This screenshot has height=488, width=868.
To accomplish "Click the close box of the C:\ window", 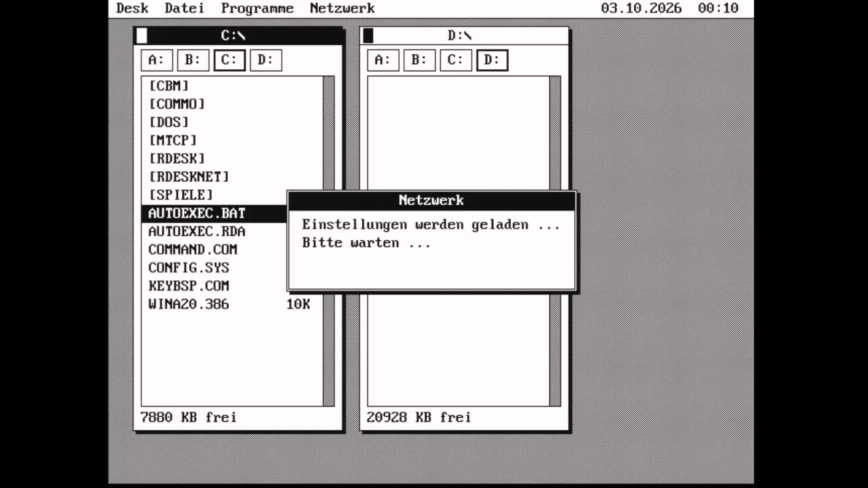I will point(142,36).
